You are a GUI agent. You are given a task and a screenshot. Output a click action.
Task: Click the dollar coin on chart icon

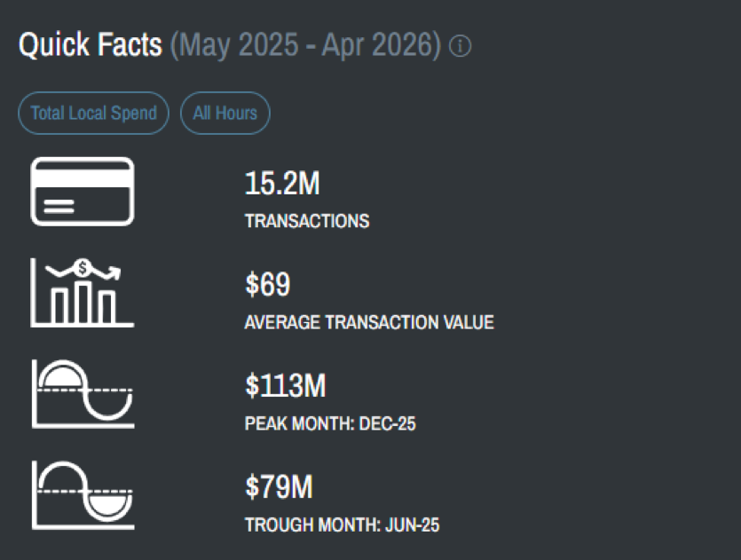pyautogui.click(x=83, y=268)
